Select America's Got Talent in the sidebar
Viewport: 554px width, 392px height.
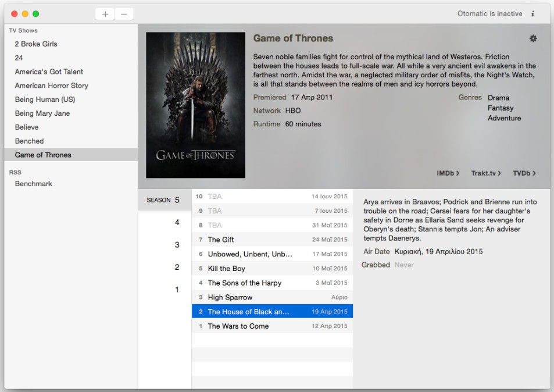coord(71,72)
